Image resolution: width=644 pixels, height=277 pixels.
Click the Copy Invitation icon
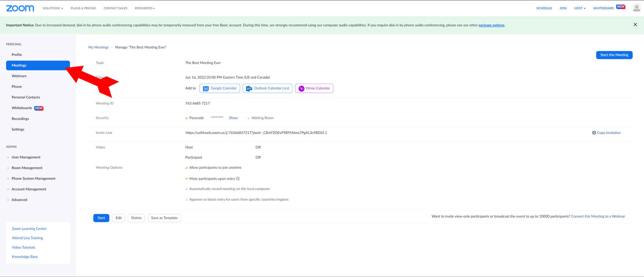click(x=594, y=133)
